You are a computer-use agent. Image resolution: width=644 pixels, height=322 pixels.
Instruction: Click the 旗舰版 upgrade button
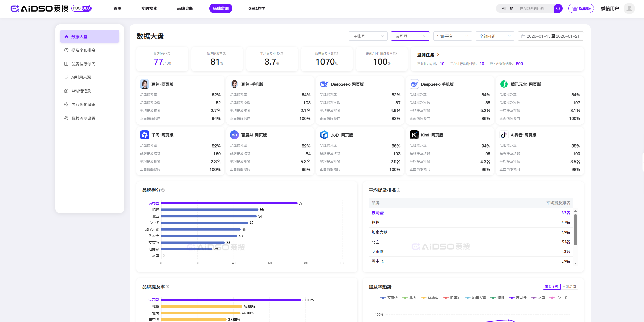581,8
